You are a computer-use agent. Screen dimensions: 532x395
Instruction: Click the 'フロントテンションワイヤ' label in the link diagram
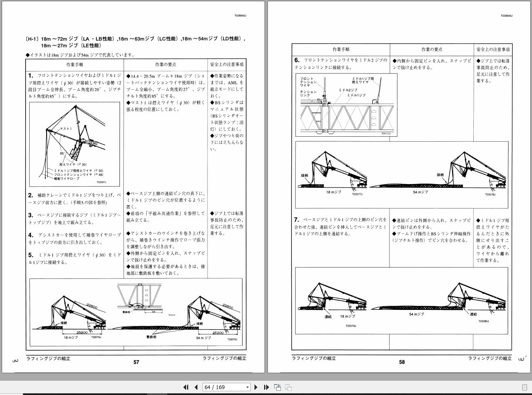pyautogui.click(x=307, y=81)
